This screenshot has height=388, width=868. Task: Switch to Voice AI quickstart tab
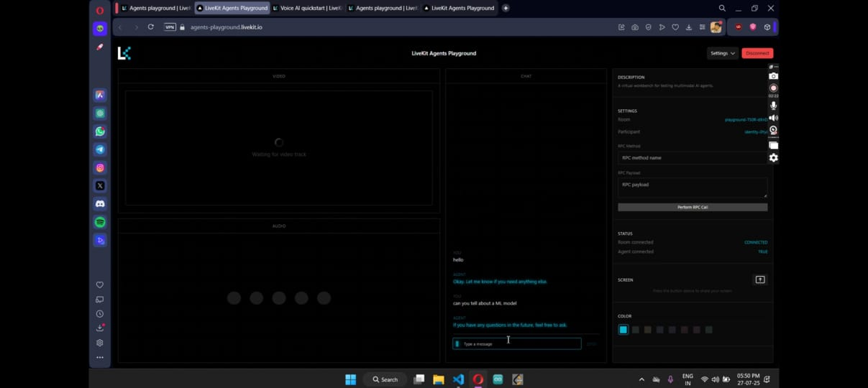click(307, 8)
